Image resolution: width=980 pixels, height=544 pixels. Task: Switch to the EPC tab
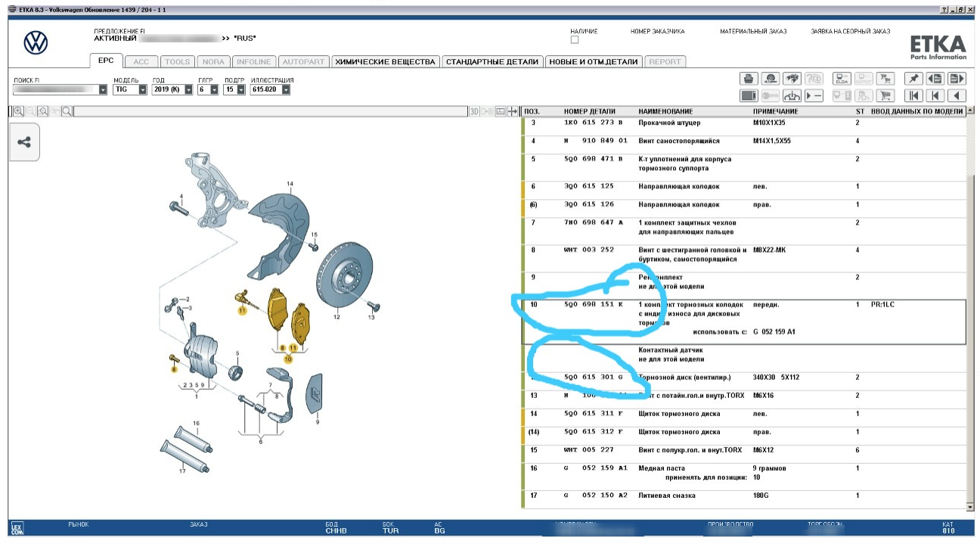coord(105,61)
